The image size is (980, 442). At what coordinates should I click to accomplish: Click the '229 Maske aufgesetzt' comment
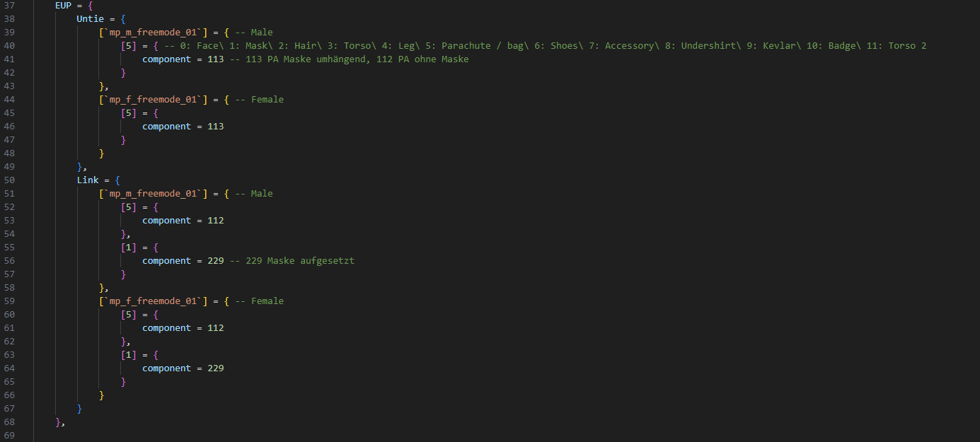pos(300,261)
